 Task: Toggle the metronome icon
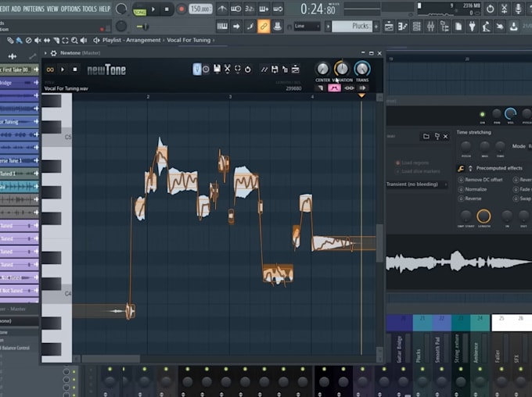(222, 9)
